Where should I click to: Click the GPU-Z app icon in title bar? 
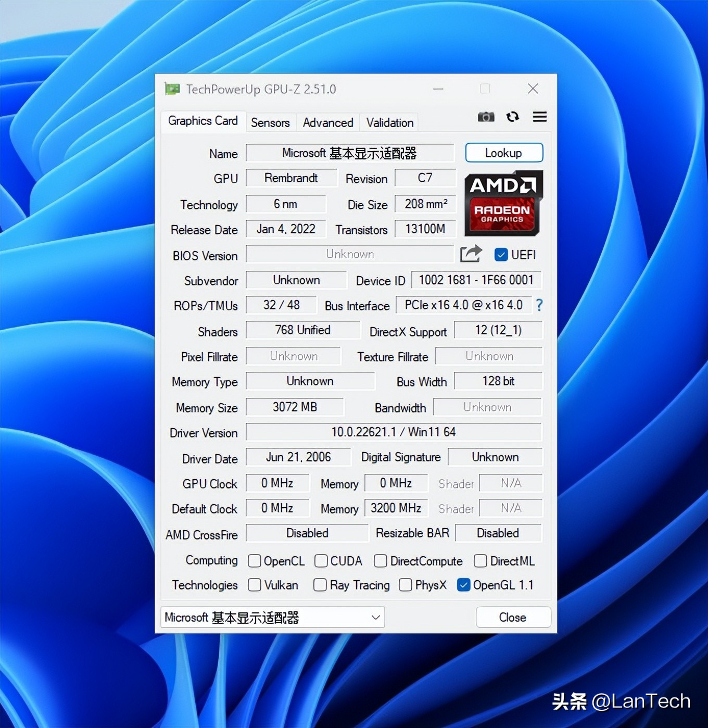tap(172, 89)
